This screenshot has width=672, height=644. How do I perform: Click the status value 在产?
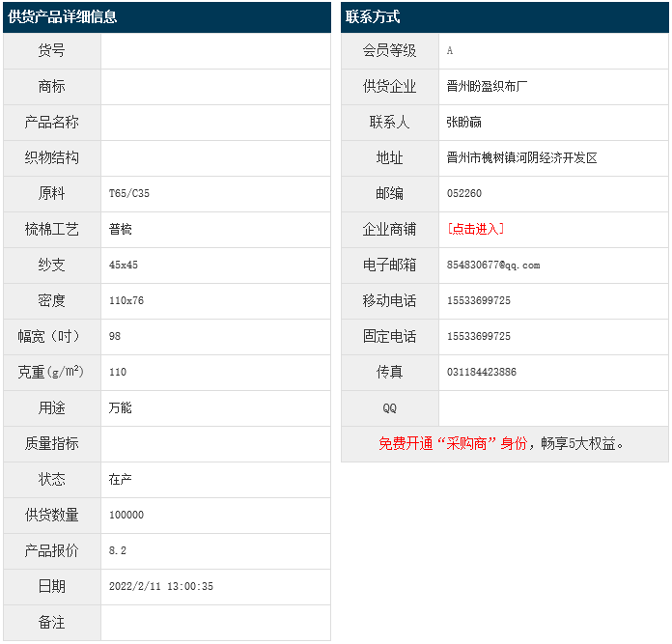[121, 479]
